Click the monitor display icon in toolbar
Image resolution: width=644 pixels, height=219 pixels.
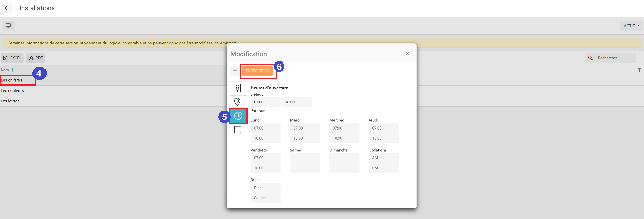(x=8, y=26)
